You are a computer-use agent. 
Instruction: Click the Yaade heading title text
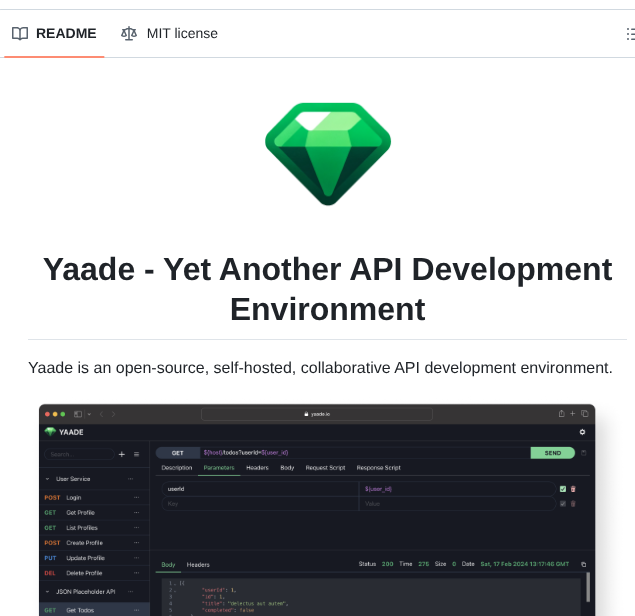pos(327,289)
